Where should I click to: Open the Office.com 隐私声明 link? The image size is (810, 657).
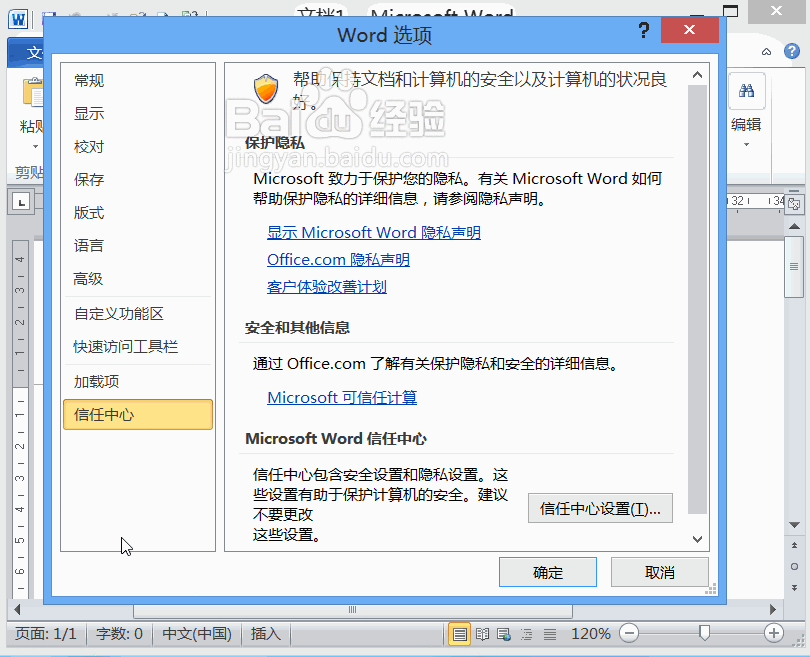338,260
